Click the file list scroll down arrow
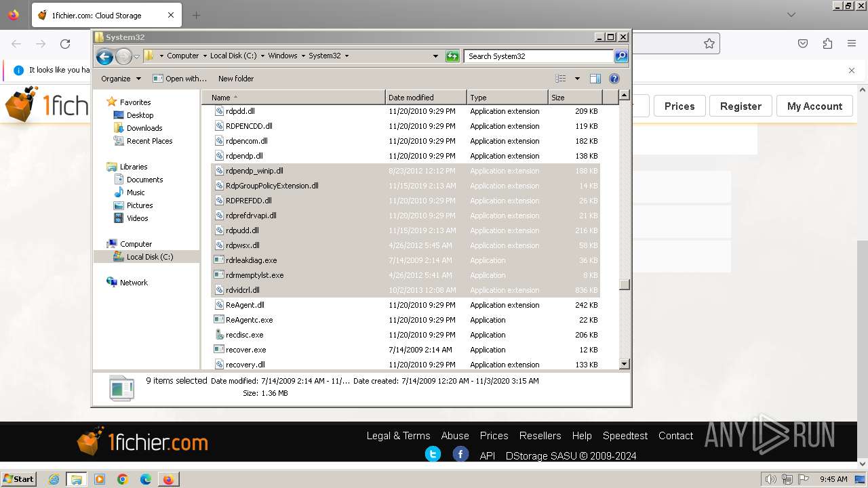The height and width of the screenshot is (488, 868). (625, 364)
